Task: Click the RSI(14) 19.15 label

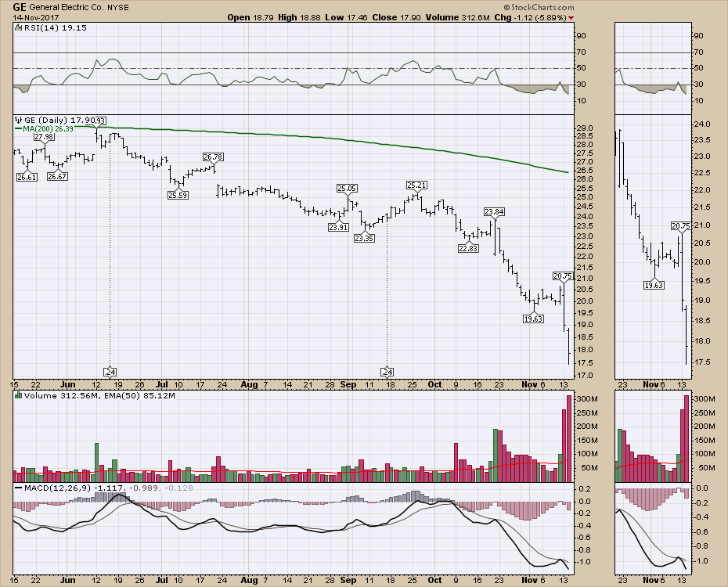Action: point(56,27)
